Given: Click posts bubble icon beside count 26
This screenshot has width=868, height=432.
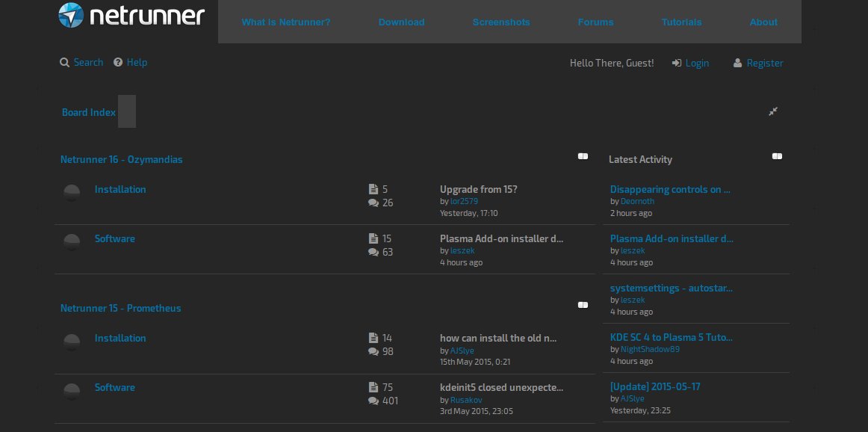Looking at the screenshot, I should click(373, 203).
